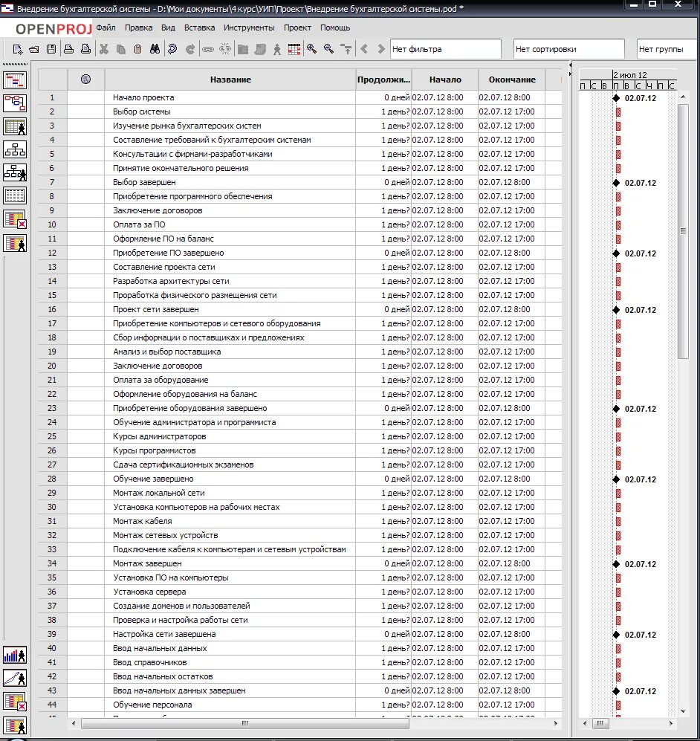The image size is (700, 741).
Task: Select task 'Анализ и выбор поставщика'
Action: coord(166,352)
